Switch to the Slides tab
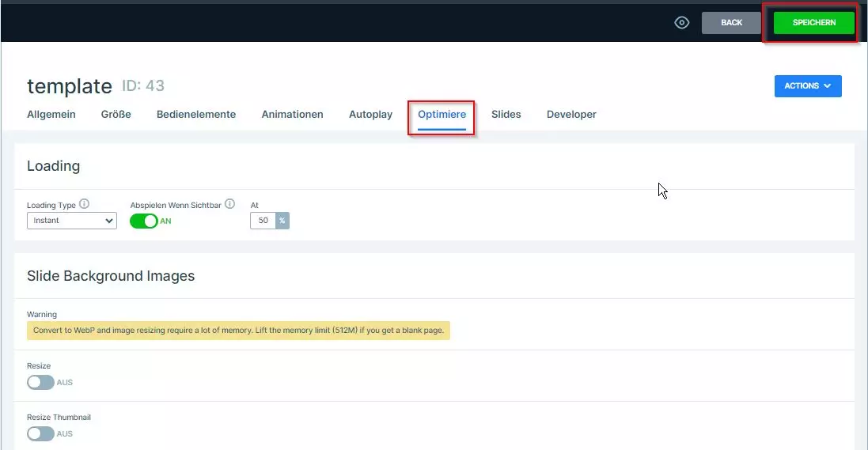Viewport: 868px width, 450px height. coord(506,115)
